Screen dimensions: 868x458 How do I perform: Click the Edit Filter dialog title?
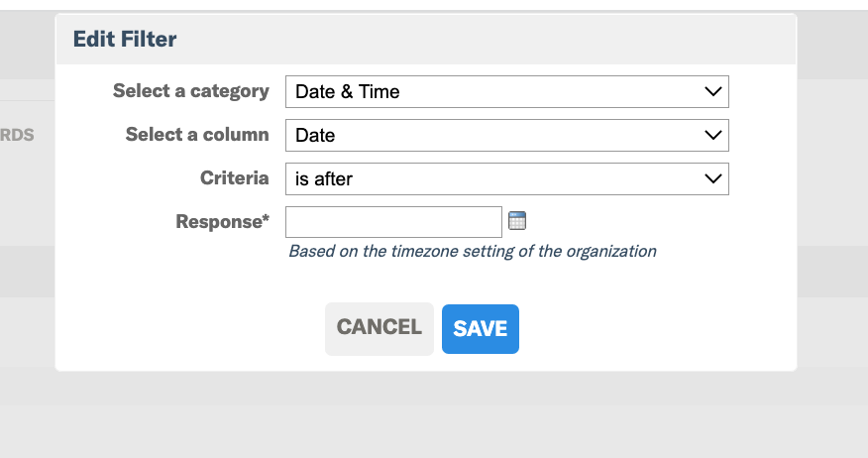click(125, 40)
